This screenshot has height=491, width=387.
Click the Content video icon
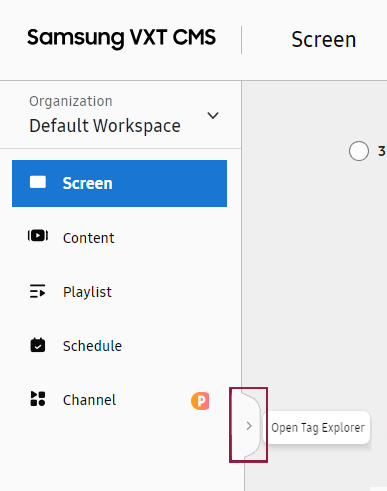click(x=38, y=236)
